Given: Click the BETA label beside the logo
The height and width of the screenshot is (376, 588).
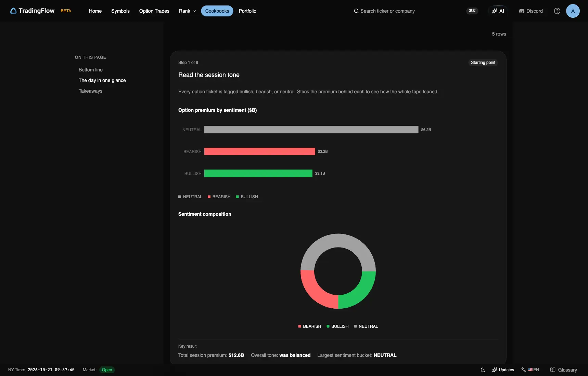Looking at the screenshot, I should (66, 11).
